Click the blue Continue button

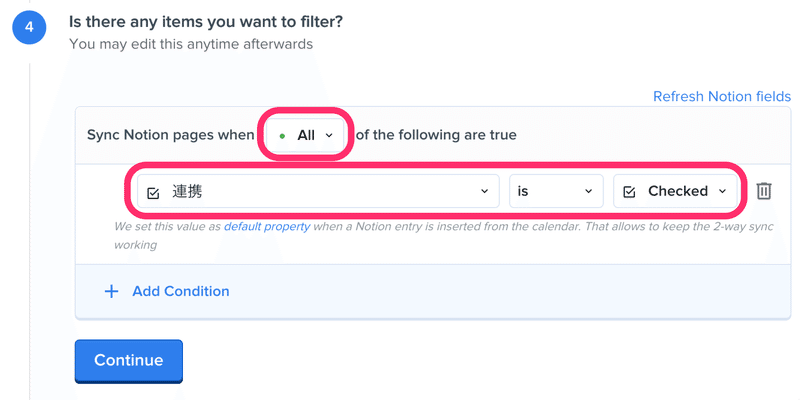(129, 361)
